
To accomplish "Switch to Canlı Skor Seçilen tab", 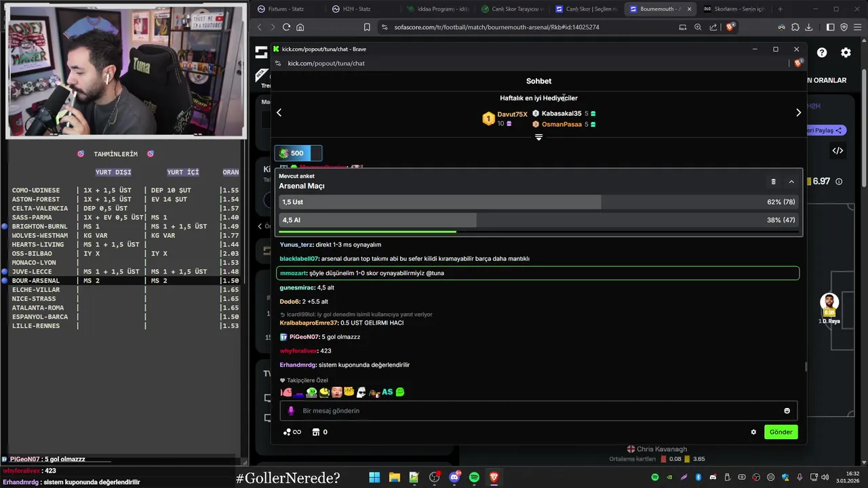I will (x=587, y=9).
